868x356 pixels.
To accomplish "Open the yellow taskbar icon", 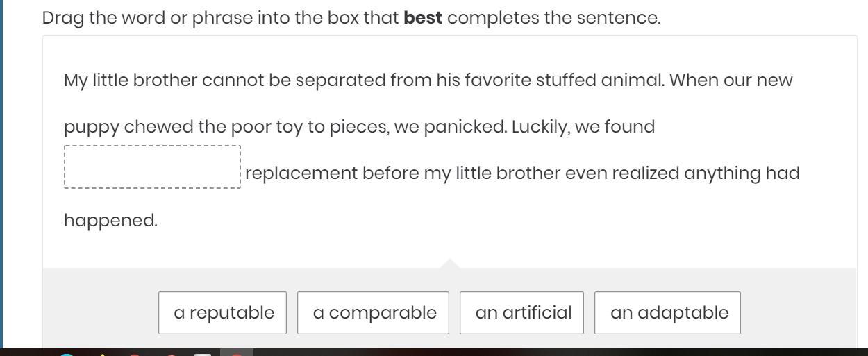I will [103, 355].
